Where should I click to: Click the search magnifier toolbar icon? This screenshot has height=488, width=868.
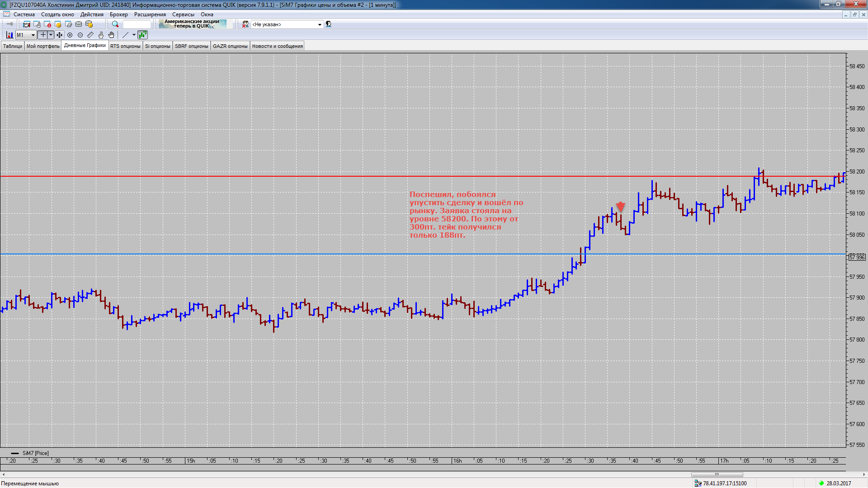pos(115,24)
